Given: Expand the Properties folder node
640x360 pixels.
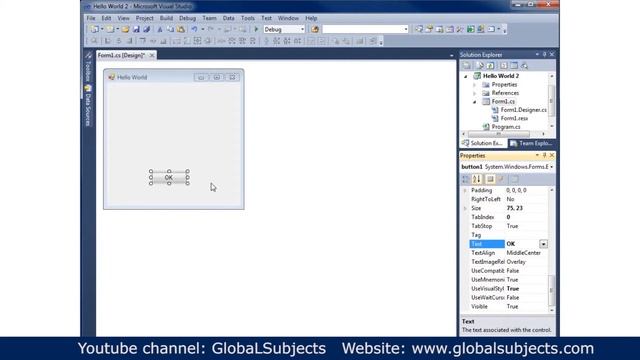Looking at the screenshot, I should pos(474,85).
